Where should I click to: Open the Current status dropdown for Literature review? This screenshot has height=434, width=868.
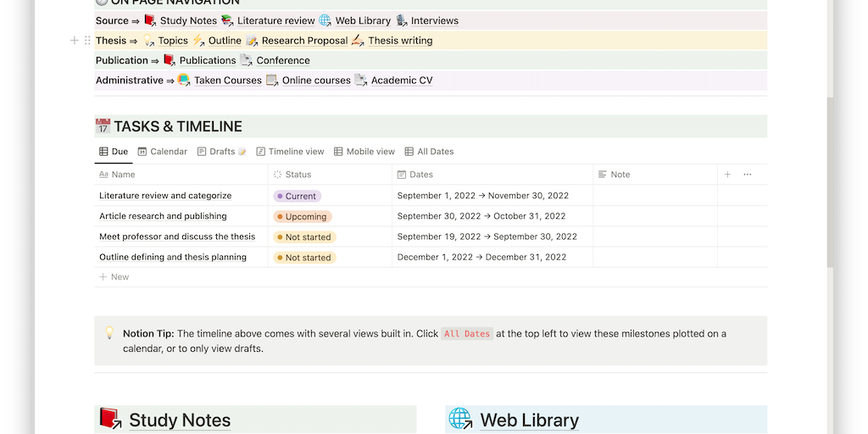pyautogui.click(x=297, y=196)
